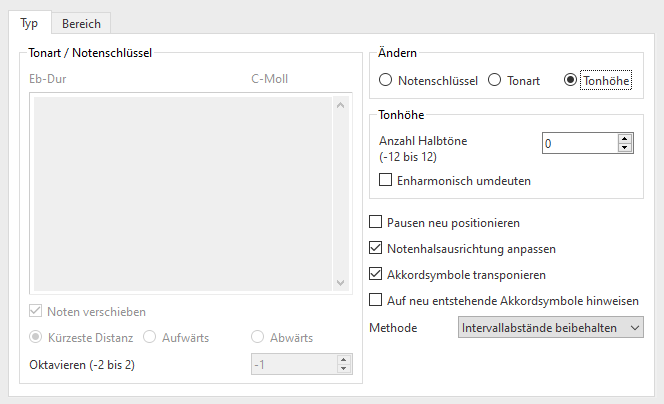This screenshot has height=404, width=664.
Task: Click the key list scroll up arrow
Action: pyautogui.click(x=339, y=105)
